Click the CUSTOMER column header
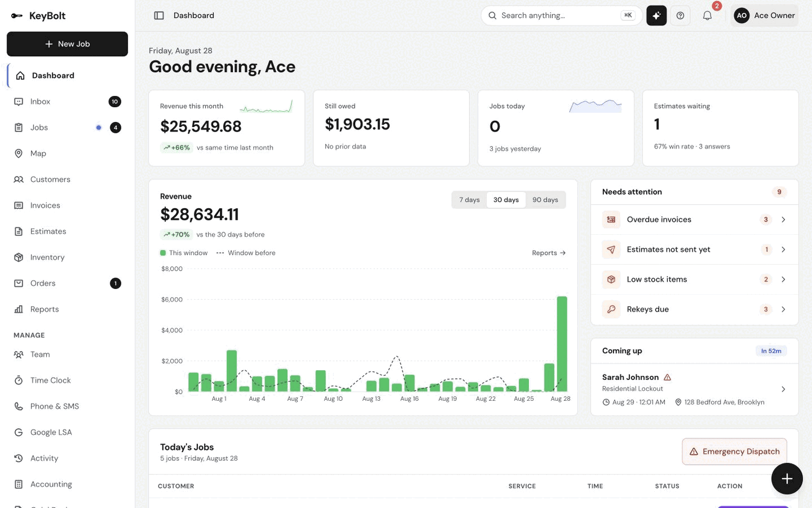The height and width of the screenshot is (508, 812). [x=176, y=486]
